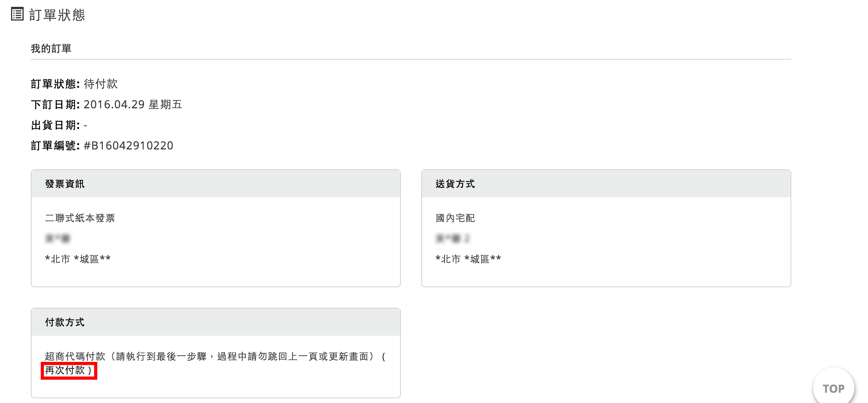Click the 付款方式 panel header
Viewport: 868px width, 403px height.
(216, 322)
